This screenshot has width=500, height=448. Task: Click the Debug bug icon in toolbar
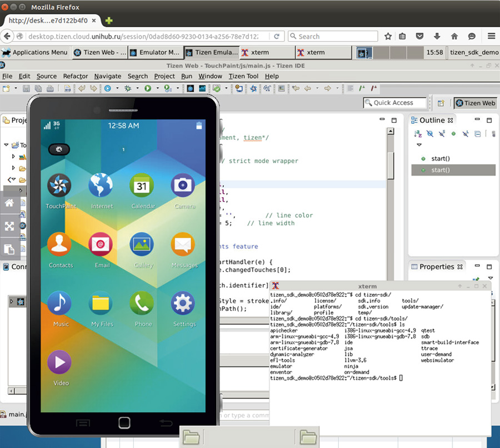(128, 88)
